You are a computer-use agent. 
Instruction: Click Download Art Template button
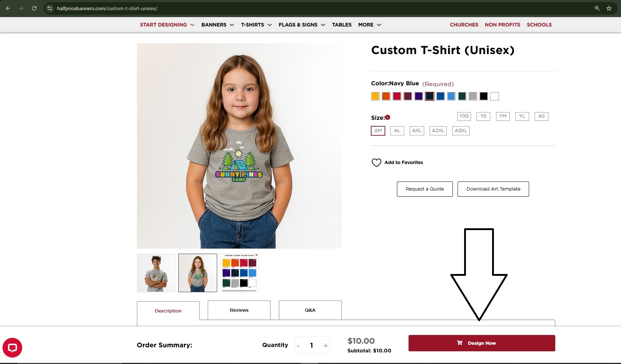(493, 189)
